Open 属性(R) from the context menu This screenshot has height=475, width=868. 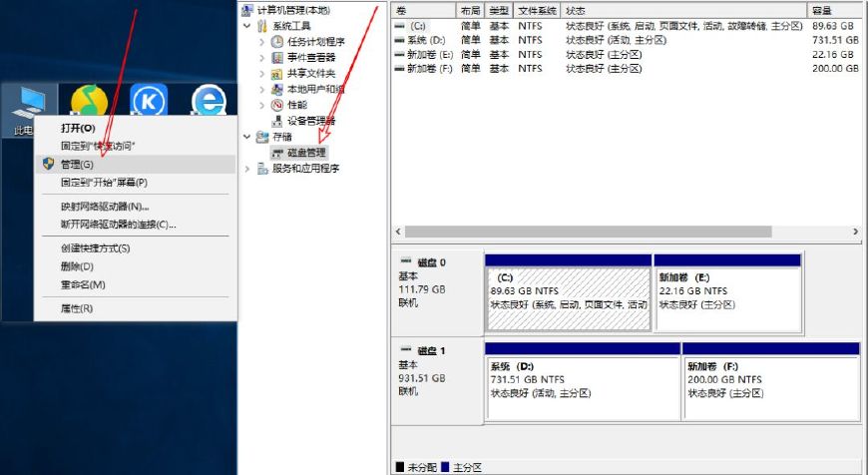[x=135, y=309]
